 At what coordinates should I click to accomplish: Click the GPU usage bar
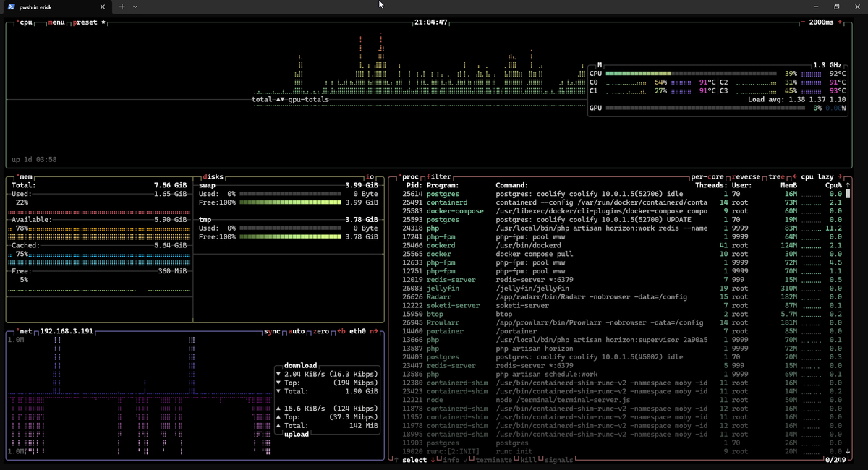(x=706, y=108)
